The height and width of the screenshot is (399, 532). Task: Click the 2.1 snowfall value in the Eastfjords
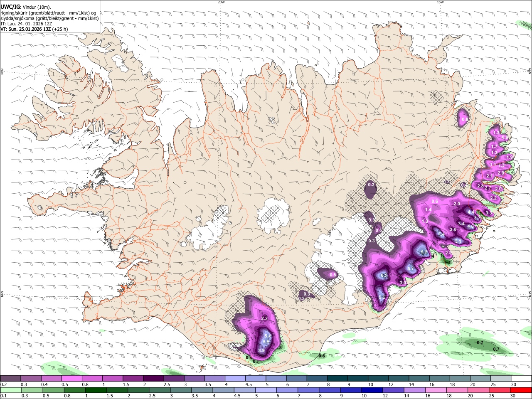[x=489, y=176]
